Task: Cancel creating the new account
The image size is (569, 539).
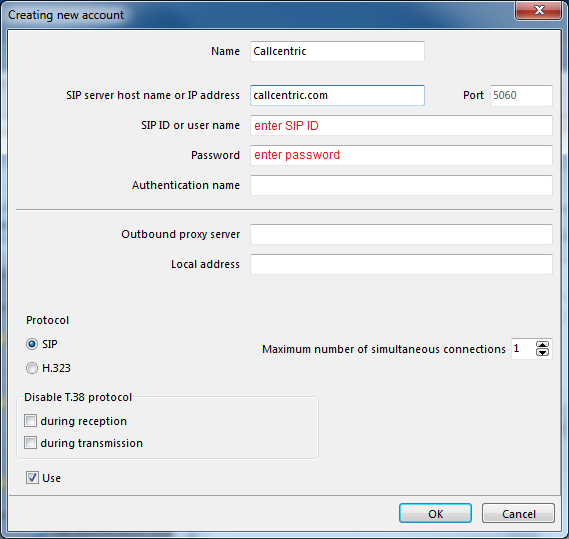Action: tap(518, 513)
